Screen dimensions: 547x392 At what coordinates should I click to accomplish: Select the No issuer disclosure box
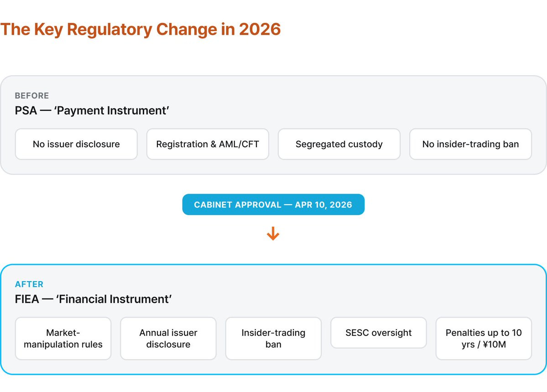click(x=76, y=144)
